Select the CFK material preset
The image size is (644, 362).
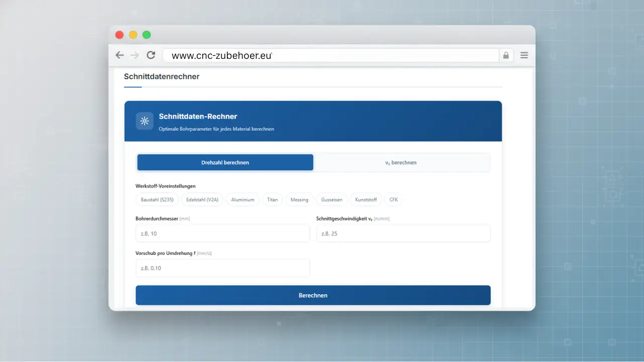click(x=393, y=200)
